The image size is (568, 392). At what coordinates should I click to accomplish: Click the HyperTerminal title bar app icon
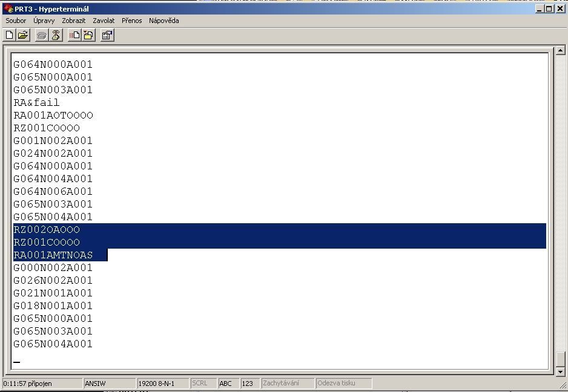click(x=8, y=8)
